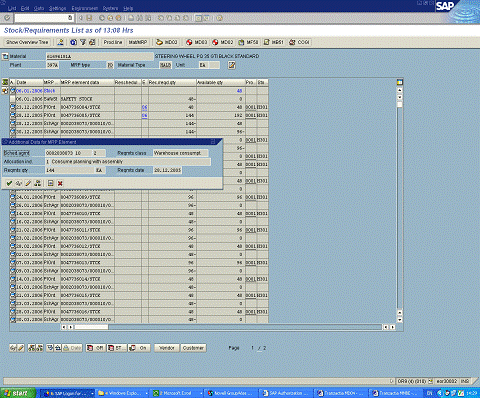This screenshot has width=480, height=398.
Task: Click the edit note icon beside the Unit field
Action: (x=232, y=65)
